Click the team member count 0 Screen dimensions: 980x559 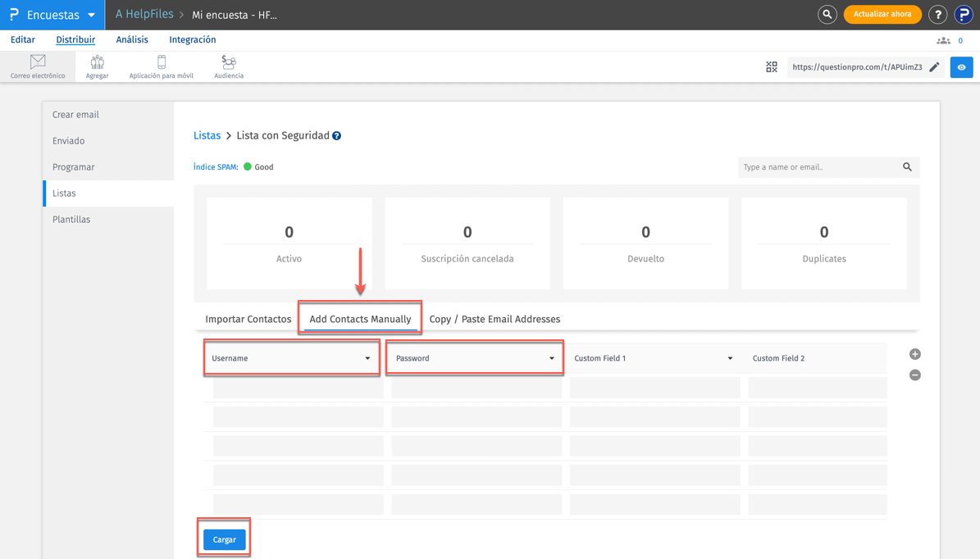(960, 41)
